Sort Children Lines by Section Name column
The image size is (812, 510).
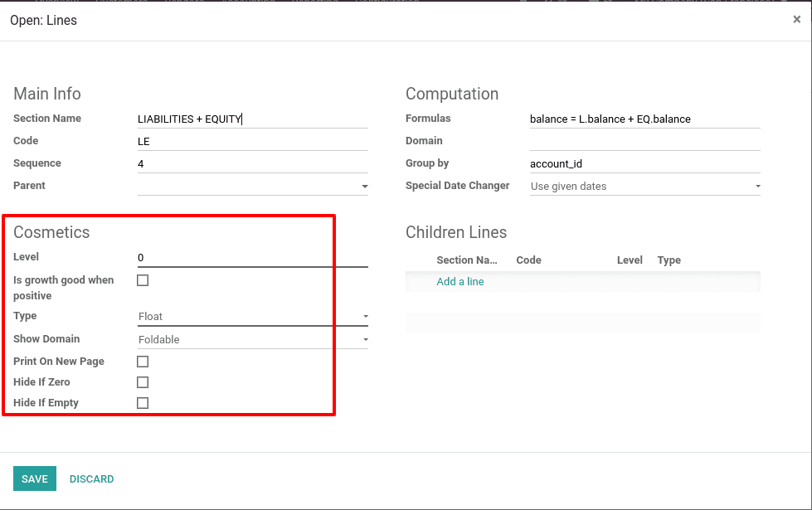pos(467,260)
